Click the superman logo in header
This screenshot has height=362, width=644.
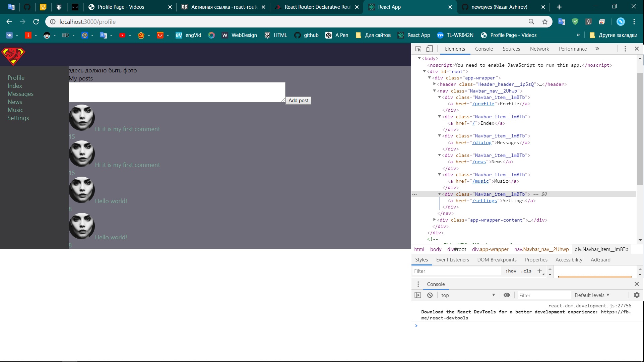[13, 56]
